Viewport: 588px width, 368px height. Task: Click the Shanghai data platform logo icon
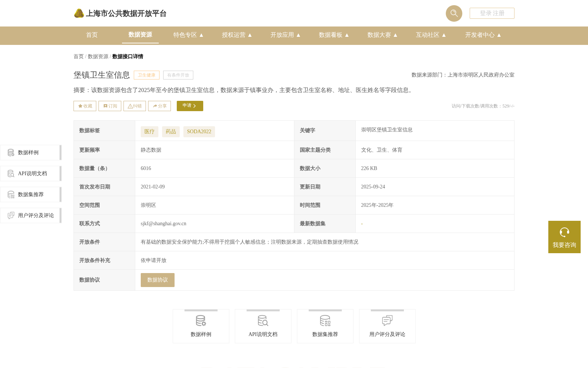[79, 13]
